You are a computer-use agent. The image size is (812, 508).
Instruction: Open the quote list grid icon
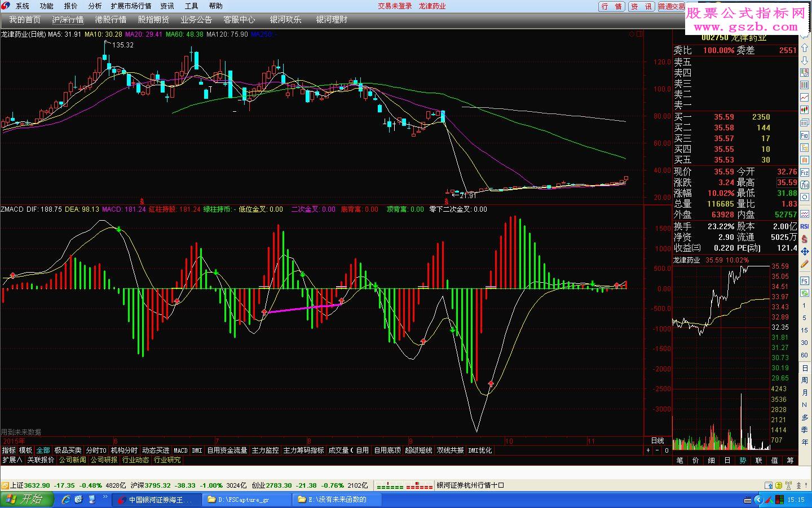pos(805,85)
